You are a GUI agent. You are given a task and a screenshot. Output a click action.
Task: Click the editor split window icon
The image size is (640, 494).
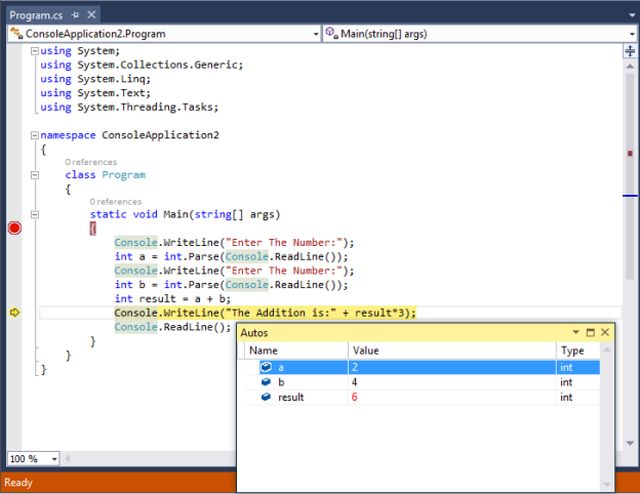point(630,50)
